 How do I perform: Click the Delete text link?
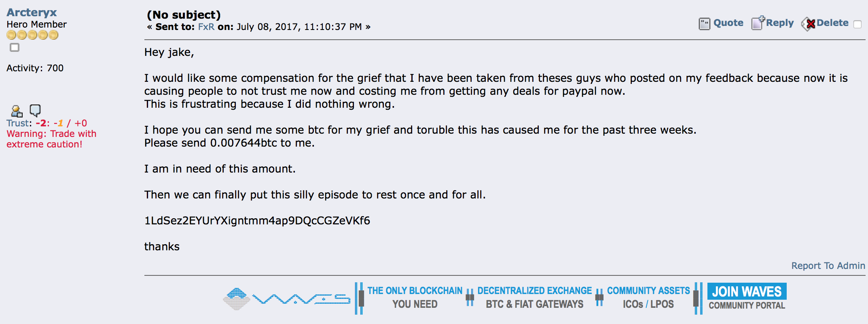(x=832, y=23)
